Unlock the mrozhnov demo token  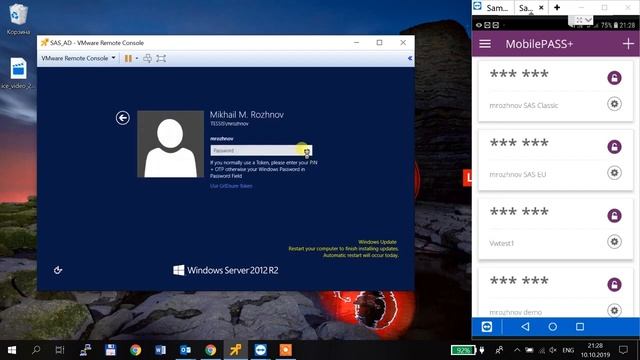pos(614,284)
